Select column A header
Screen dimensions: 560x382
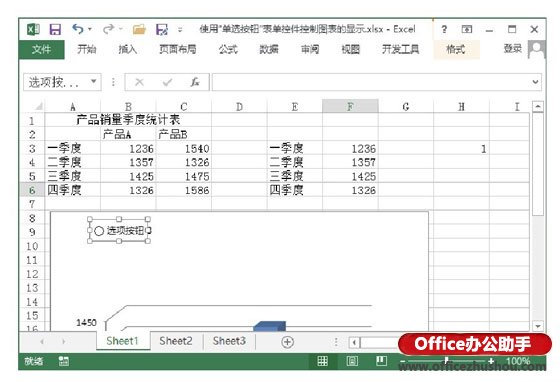[72, 106]
